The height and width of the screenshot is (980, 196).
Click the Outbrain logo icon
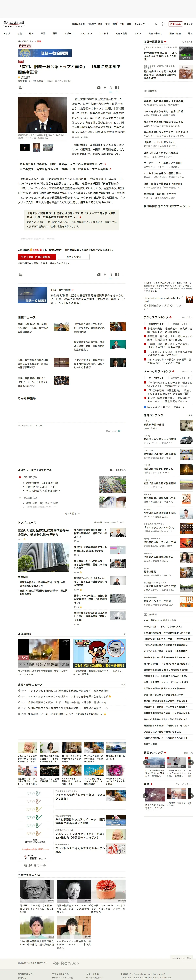point(113,431)
